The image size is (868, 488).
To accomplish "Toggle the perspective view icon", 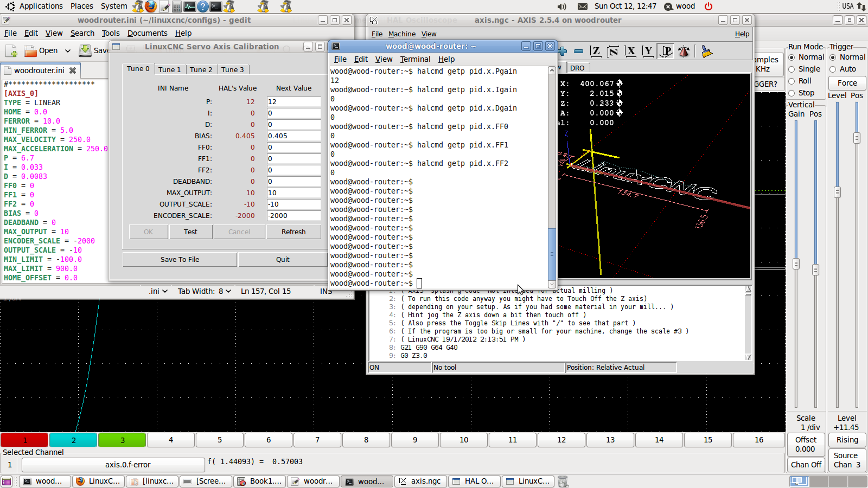I will 666,52.
